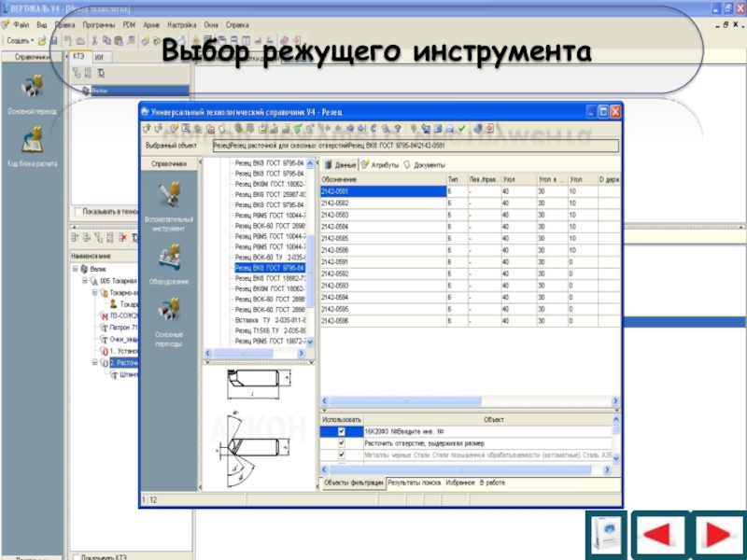This screenshot has width=747, height=560.
Task: Open the Создать dropdown in toolbar
Action: [x=19, y=41]
